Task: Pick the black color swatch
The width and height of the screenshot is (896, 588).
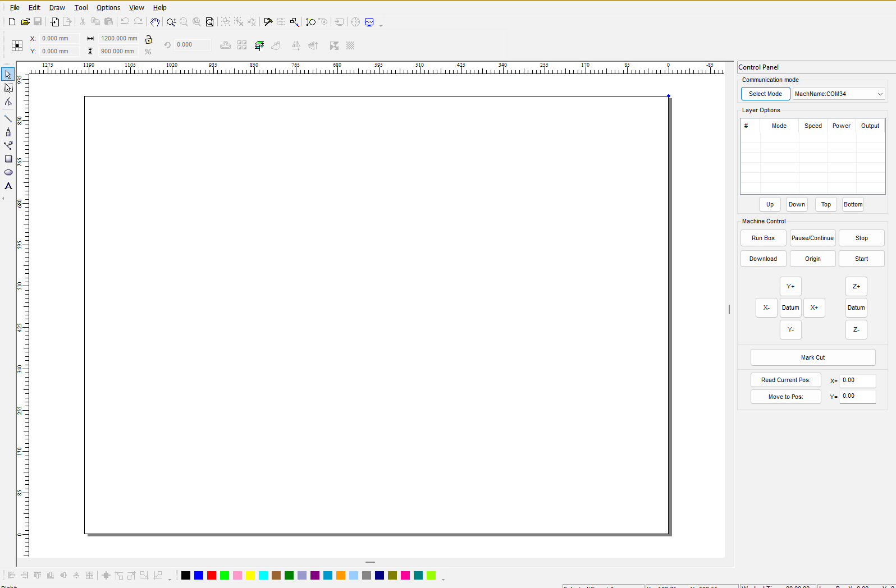Action: click(x=186, y=575)
